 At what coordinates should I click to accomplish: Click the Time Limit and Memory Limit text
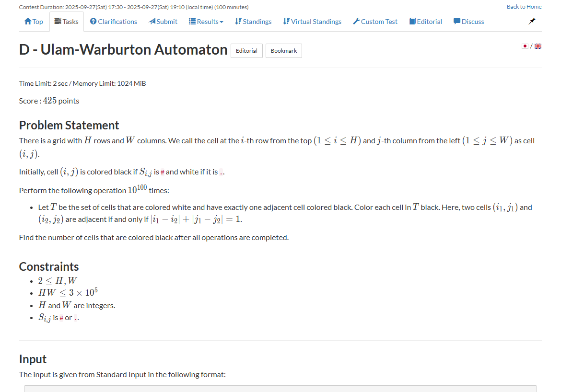click(82, 83)
